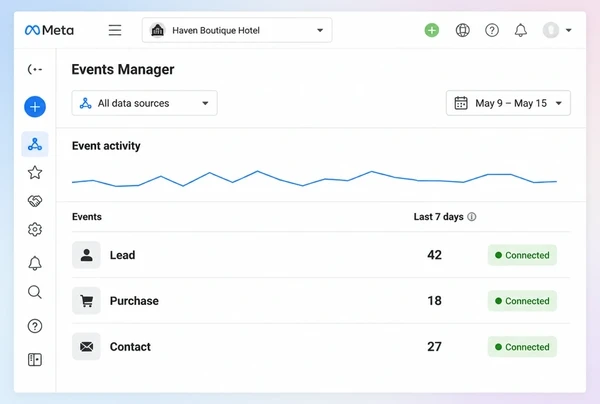Click the Contact Connected status badge
The width and height of the screenshot is (600, 404).
coord(522,347)
